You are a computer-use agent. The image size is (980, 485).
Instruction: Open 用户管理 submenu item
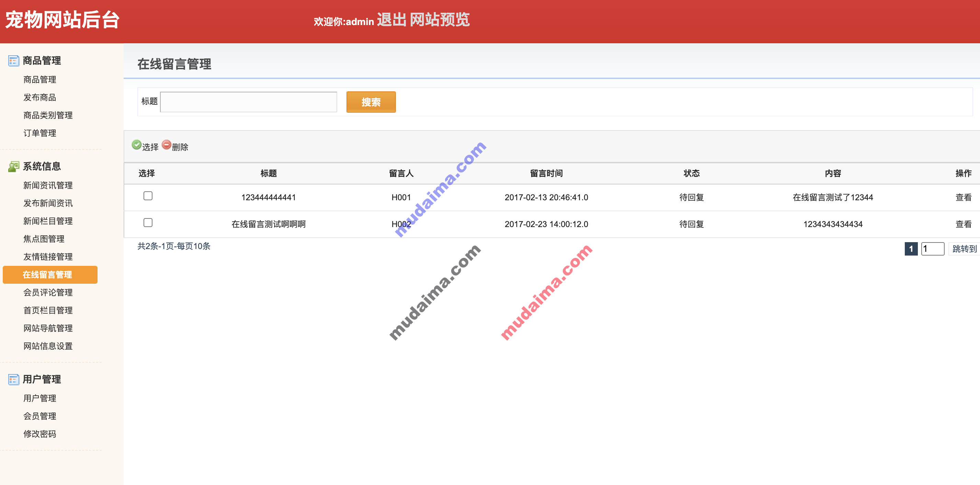click(39, 398)
